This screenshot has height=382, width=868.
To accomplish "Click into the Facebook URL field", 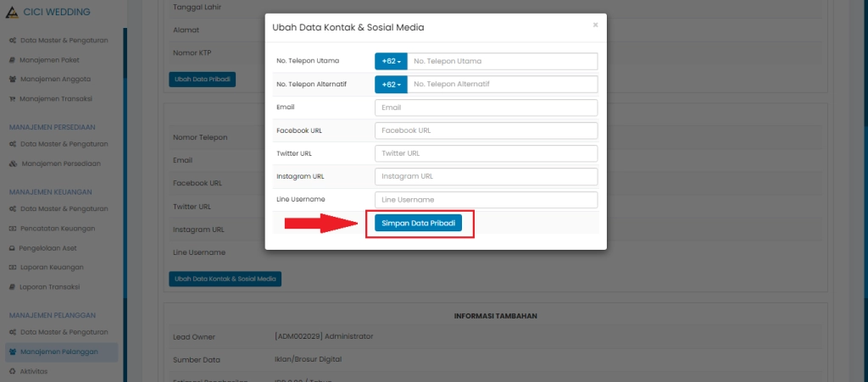I will pyautogui.click(x=486, y=130).
